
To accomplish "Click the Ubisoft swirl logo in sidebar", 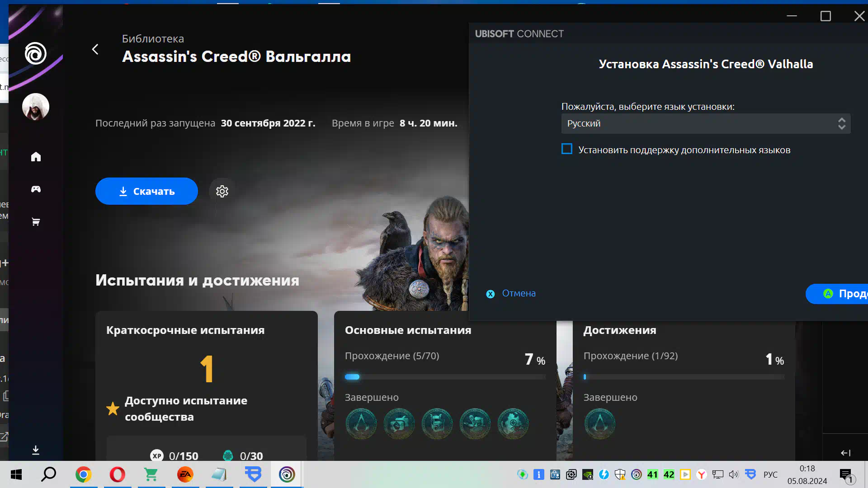I will click(35, 53).
